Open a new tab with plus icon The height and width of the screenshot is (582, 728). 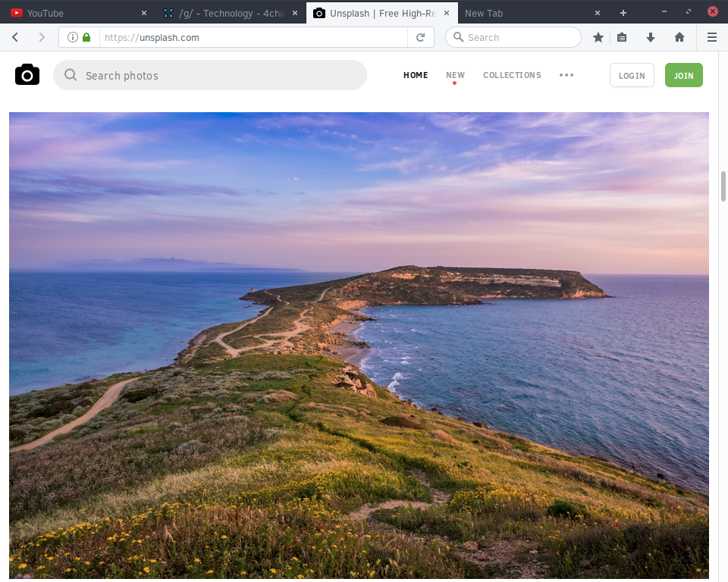(x=623, y=13)
